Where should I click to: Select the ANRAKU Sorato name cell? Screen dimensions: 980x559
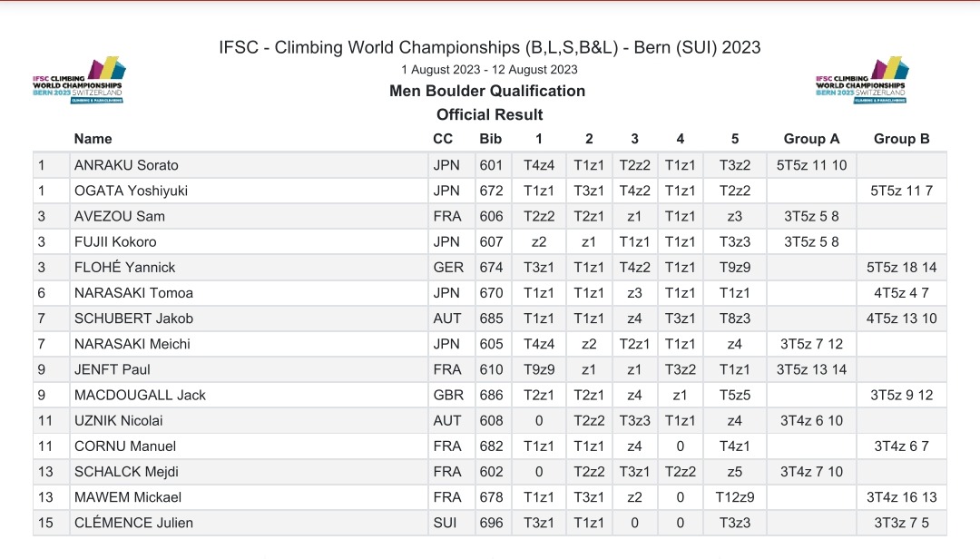point(126,165)
